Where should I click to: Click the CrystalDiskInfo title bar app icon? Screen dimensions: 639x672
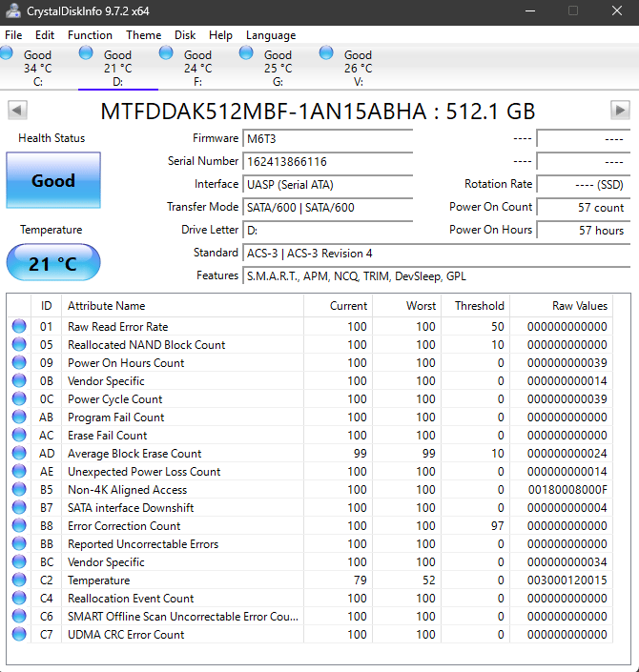13,11
